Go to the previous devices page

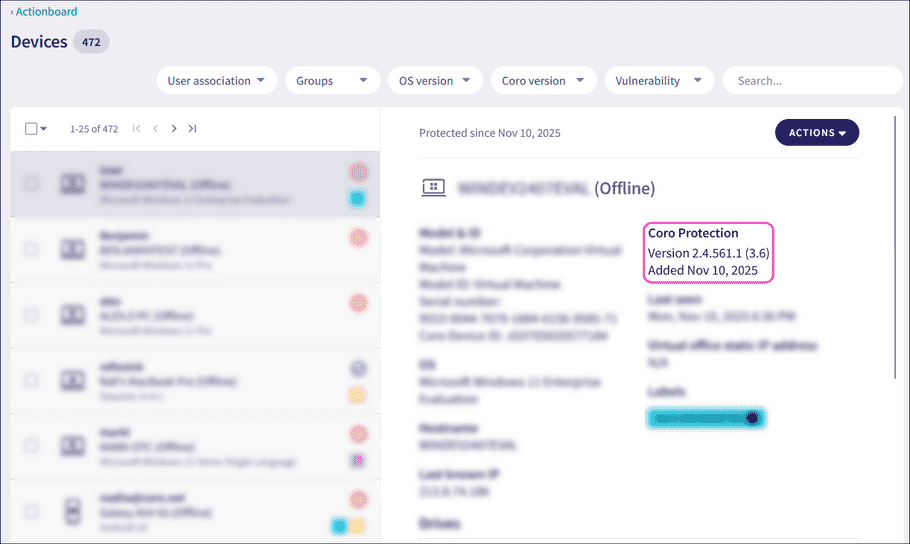[x=155, y=129]
